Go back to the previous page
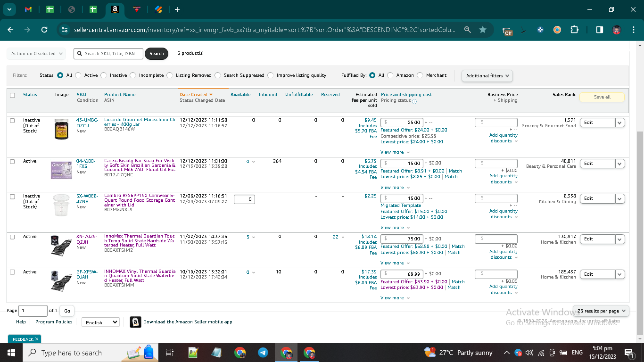This screenshot has width=644, height=362. click(10, 30)
